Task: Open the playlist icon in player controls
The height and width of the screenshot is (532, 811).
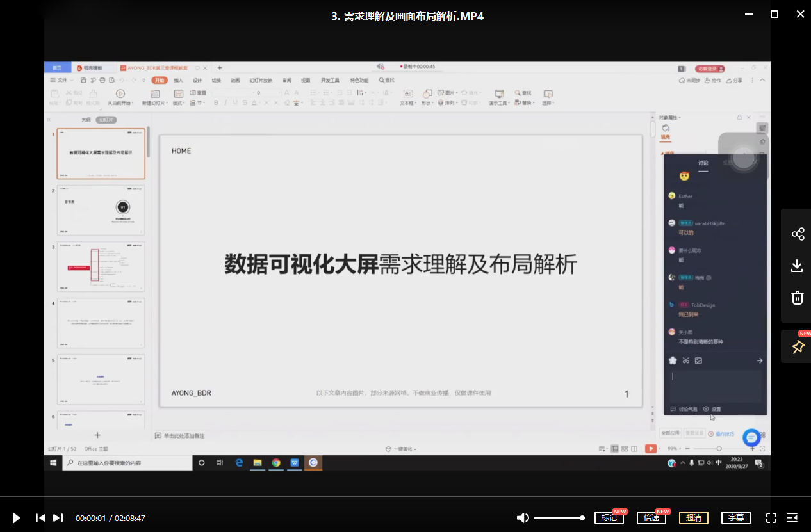Action: [792, 518]
